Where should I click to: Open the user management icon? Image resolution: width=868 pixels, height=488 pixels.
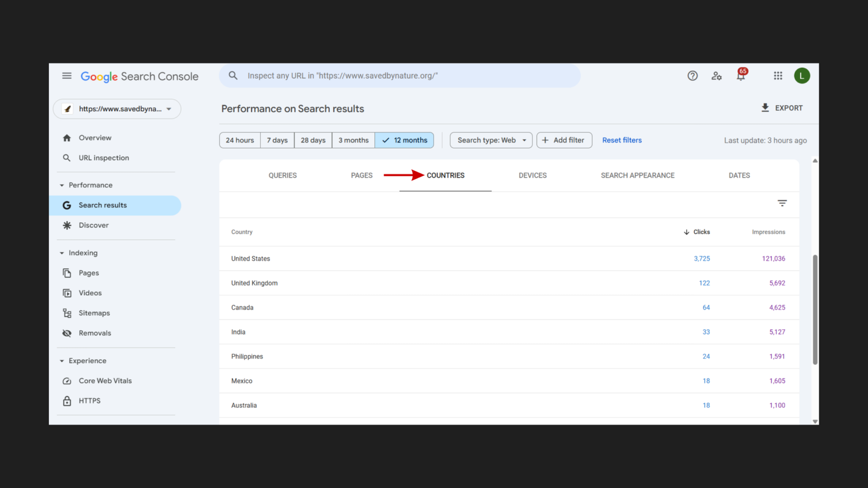717,76
